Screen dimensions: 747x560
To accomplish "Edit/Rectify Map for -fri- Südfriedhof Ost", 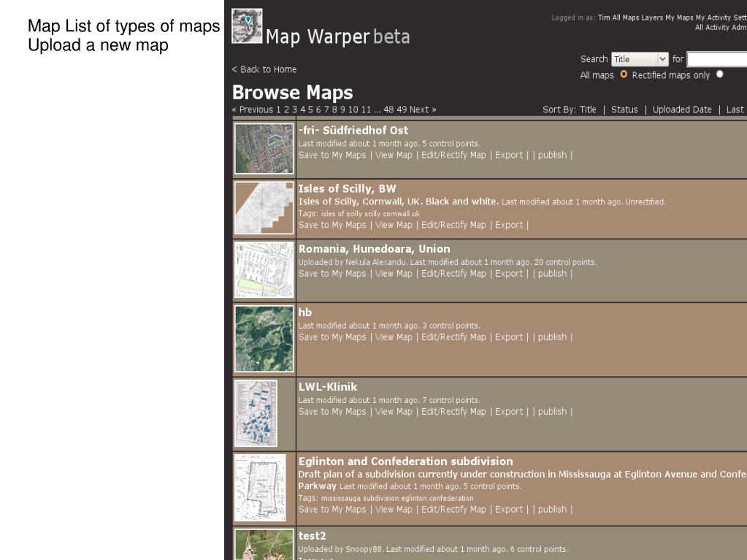I will [453, 156].
